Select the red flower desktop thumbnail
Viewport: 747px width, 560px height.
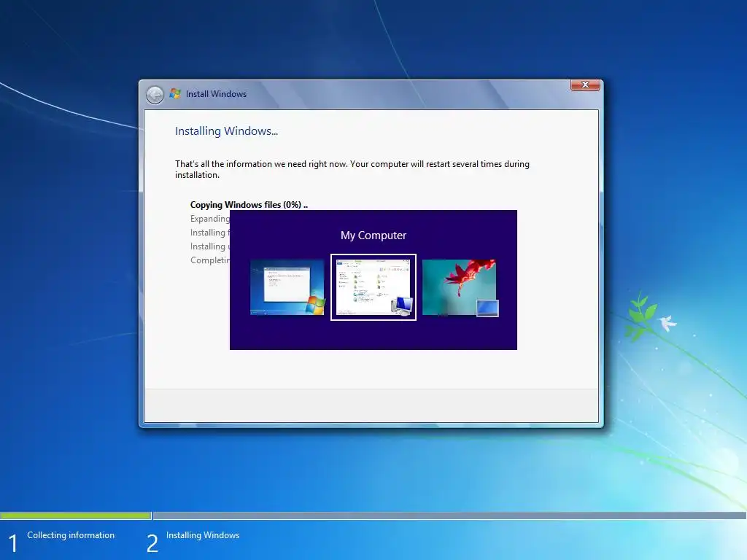[460, 287]
